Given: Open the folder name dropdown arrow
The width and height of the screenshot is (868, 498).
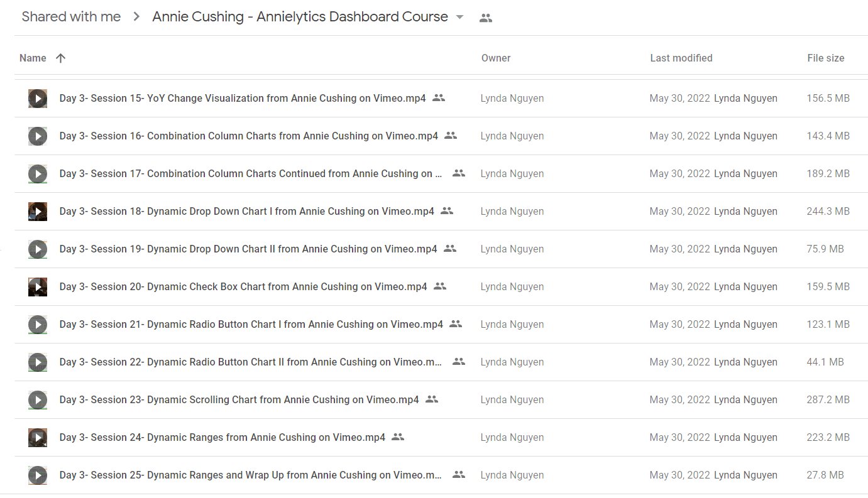Looking at the screenshot, I should [459, 18].
